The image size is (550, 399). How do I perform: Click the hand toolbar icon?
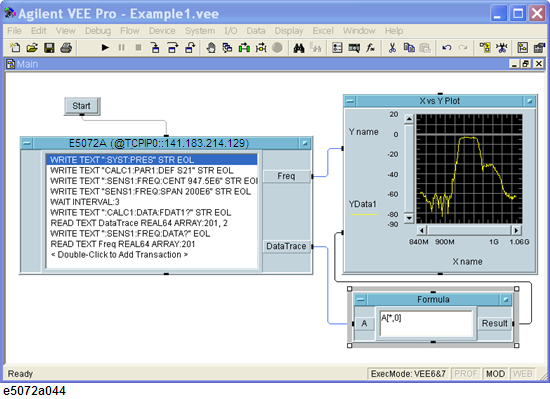pos(211,48)
